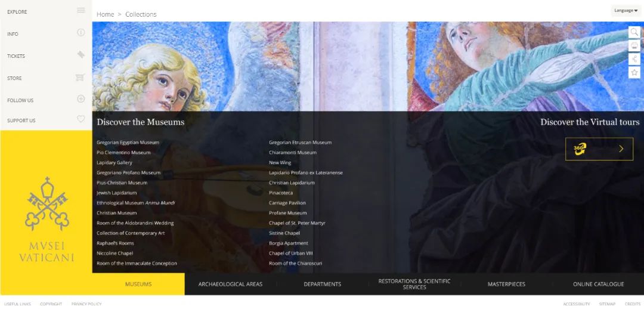The width and height of the screenshot is (644, 309).
Task: Expand the Follow Us plus icon
Action: [81, 98]
